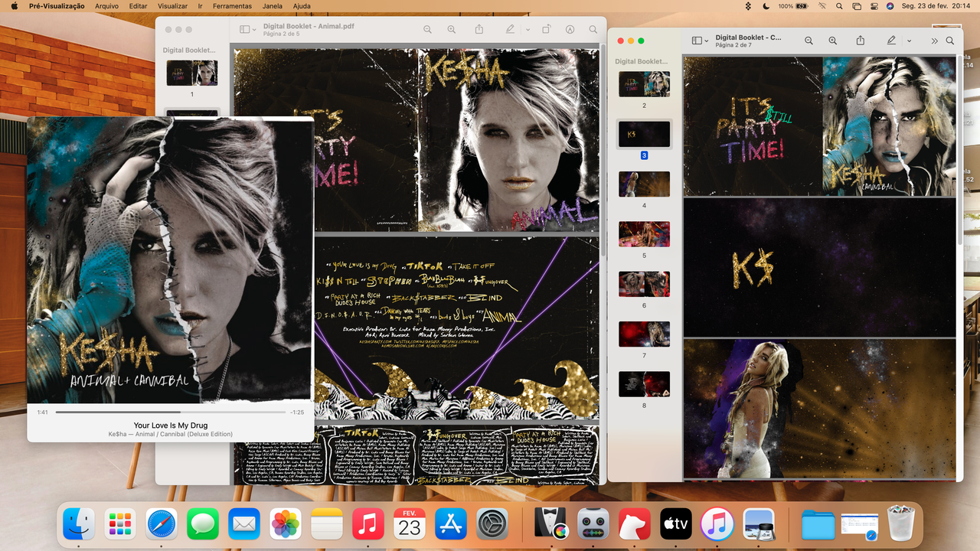Viewport: 980px width, 551px height.
Task: Open the Visualizar menu
Action: click(172, 6)
